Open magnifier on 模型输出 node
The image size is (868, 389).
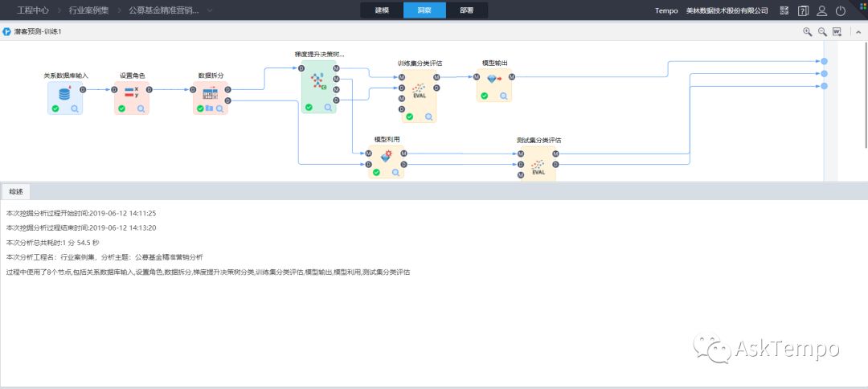[x=504, y=96]
